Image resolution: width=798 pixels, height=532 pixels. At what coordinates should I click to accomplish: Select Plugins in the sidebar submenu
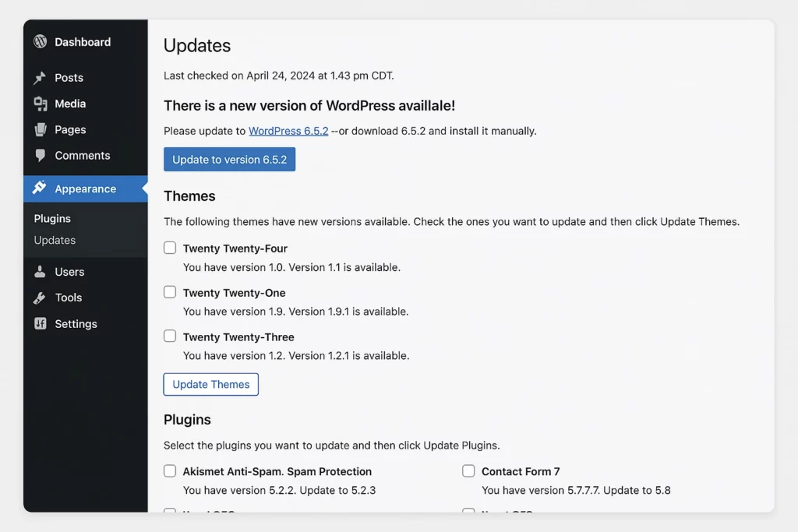click(x=51, y=219)
